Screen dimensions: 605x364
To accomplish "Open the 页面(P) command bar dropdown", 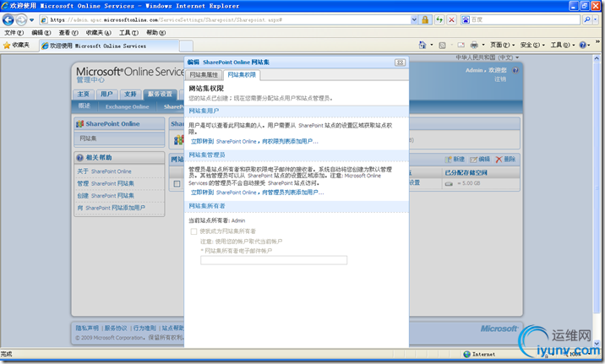I will [x=503, y=45].
